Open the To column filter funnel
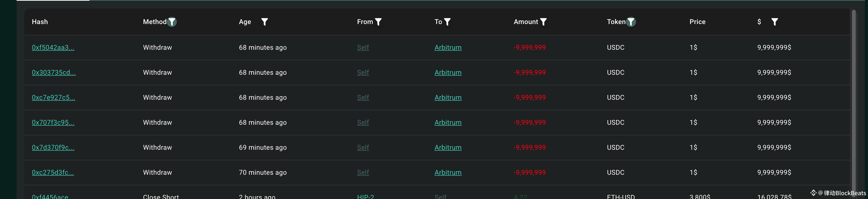Screen dimensions: 868x199 point(447,22)
